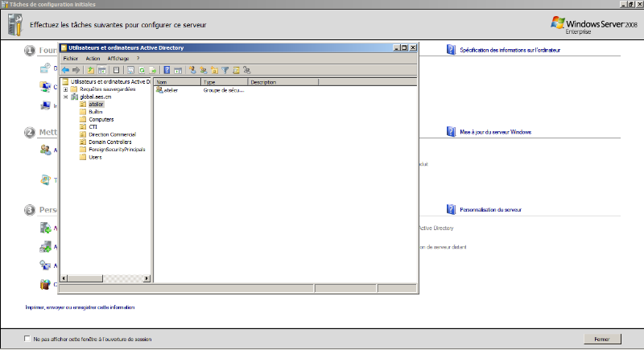Screen dimensions: 644x350
Task: Click the create new group icon
Action: 204,70
